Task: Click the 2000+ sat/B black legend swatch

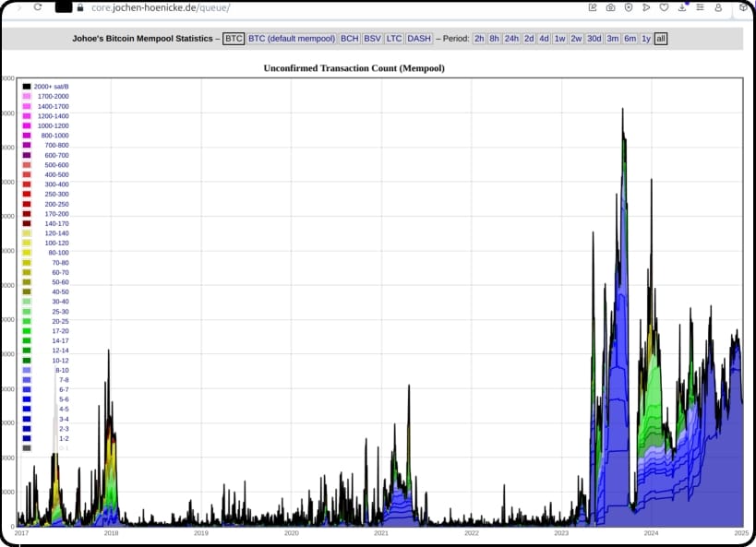Action: tap(27, 87)
